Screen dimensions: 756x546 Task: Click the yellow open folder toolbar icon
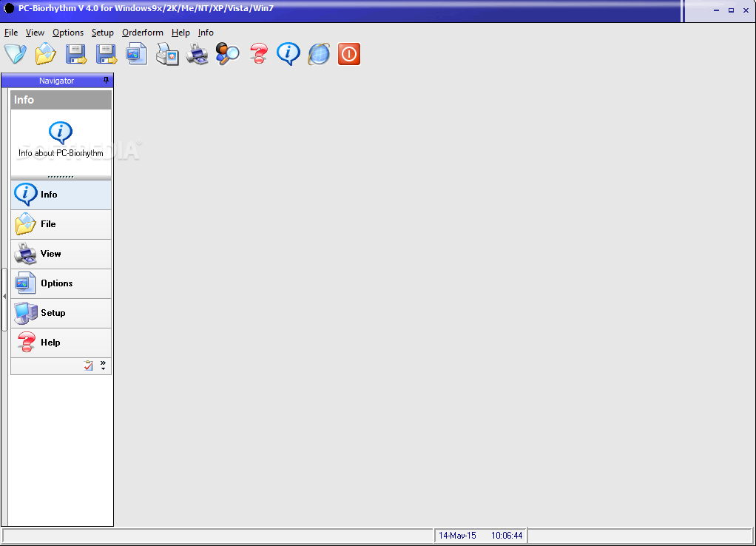pyautogui.click(x=46, y=54)
